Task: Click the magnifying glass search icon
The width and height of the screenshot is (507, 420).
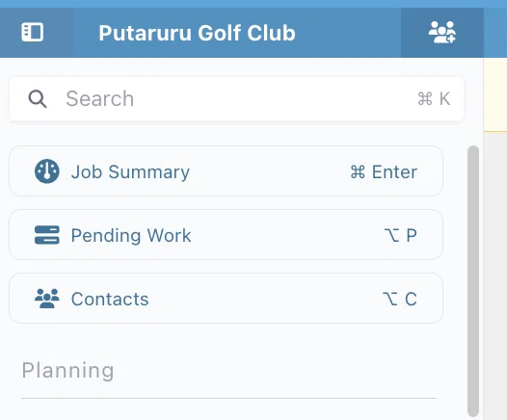Action: pyautogui.click(x=38, y=99)
